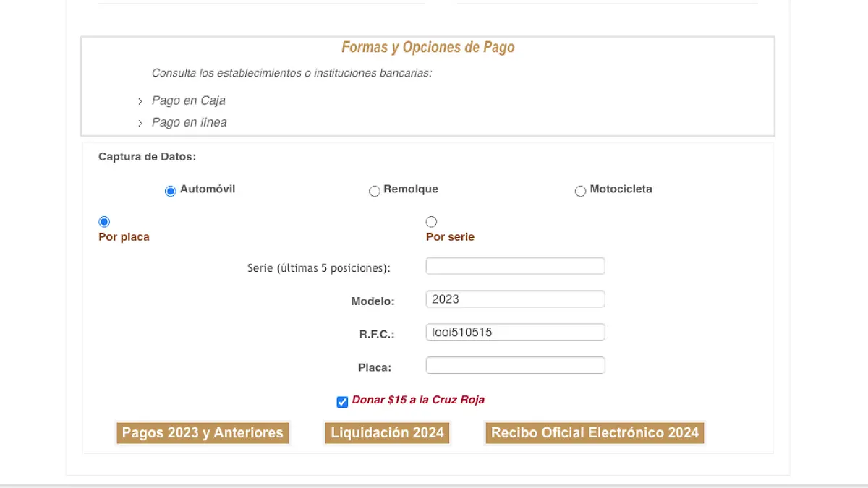Click inside the Modelo field showing 2023
Viewport: 868px width, 488px height.
click(x=515, y=299)
